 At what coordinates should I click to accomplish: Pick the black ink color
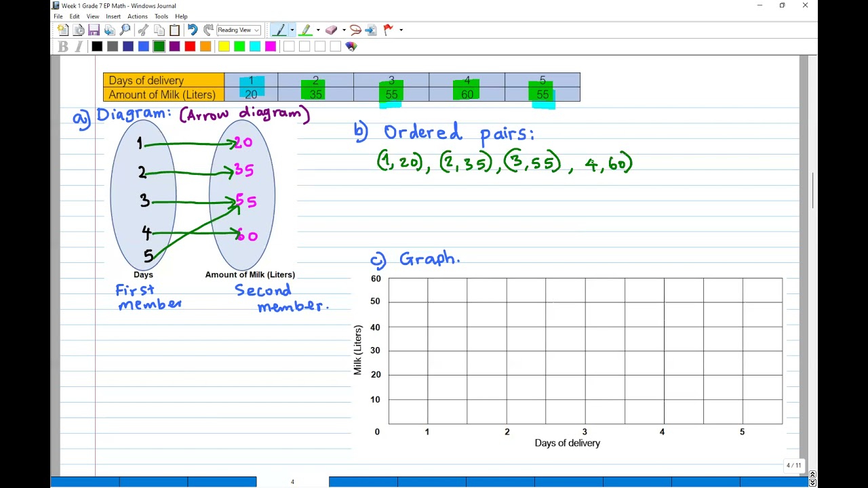(x=97, y=46)
